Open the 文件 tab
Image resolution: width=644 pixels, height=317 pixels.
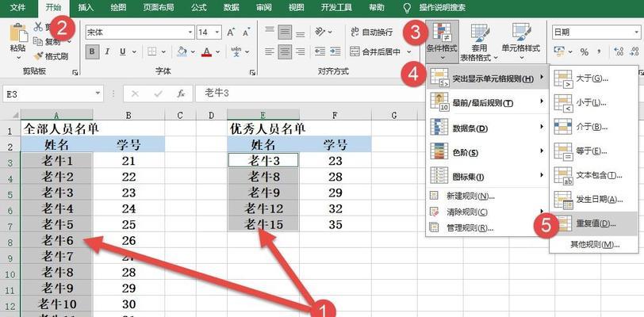[x=17, y=7]
